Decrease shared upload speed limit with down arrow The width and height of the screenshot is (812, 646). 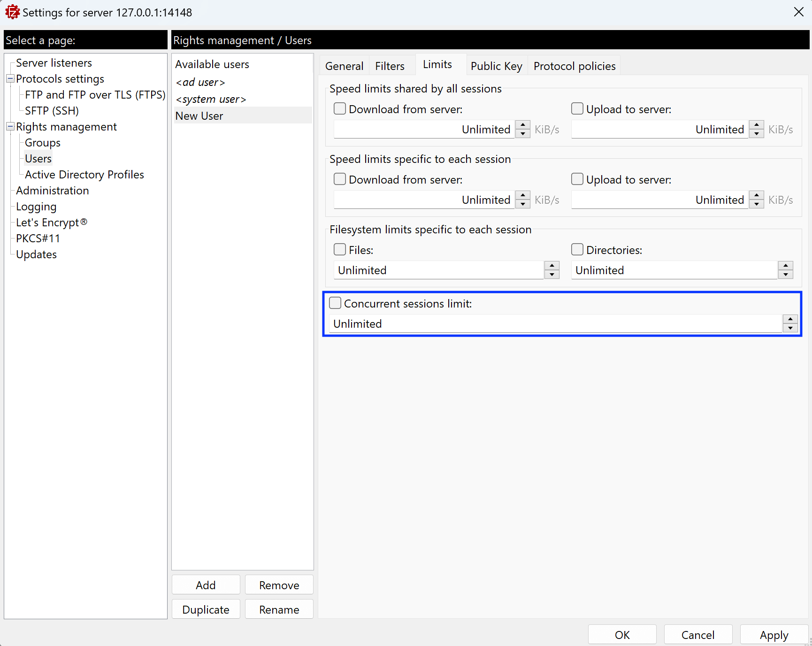point(756,134)
